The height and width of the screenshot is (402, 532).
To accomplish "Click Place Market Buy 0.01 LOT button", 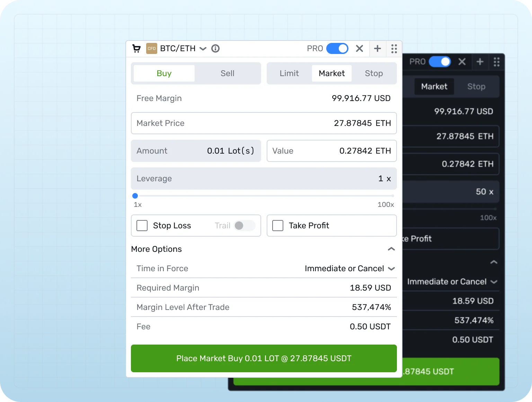I will pos(264,358).
